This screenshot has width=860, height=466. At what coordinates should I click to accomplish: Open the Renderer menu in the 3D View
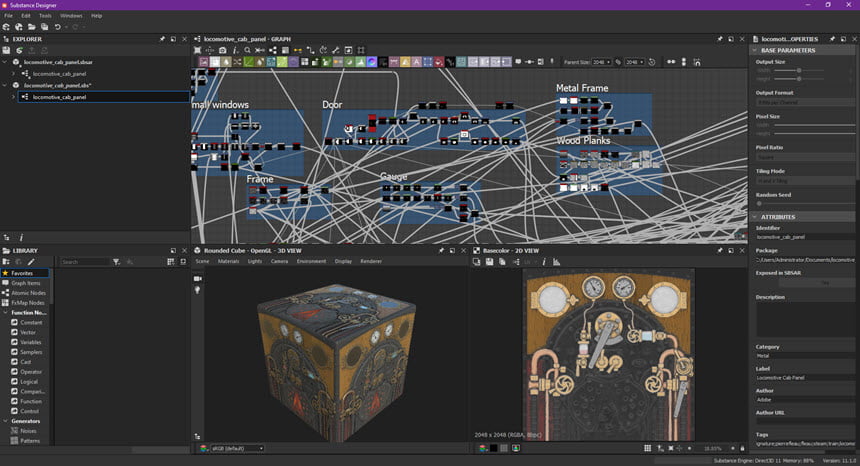(x=371, y=262)
